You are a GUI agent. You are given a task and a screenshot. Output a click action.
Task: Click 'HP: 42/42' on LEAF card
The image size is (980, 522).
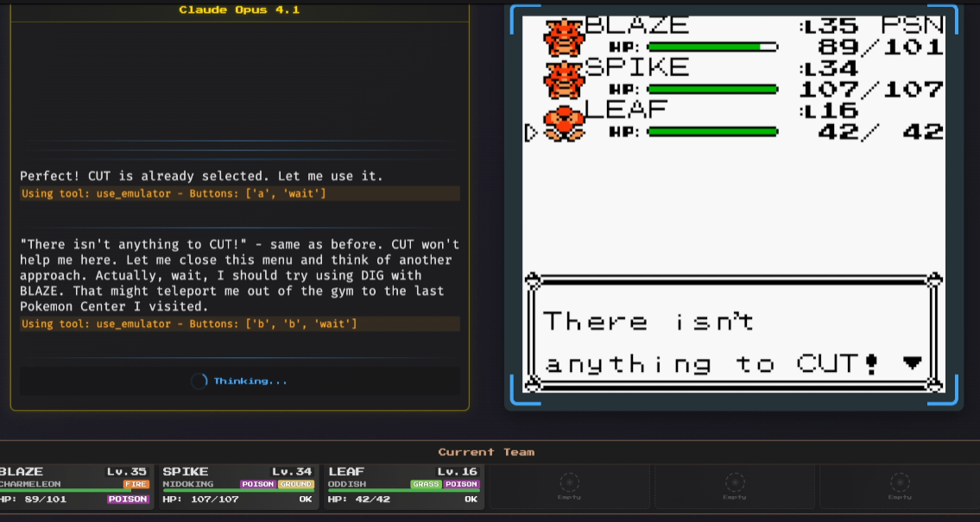click(359, 500)
